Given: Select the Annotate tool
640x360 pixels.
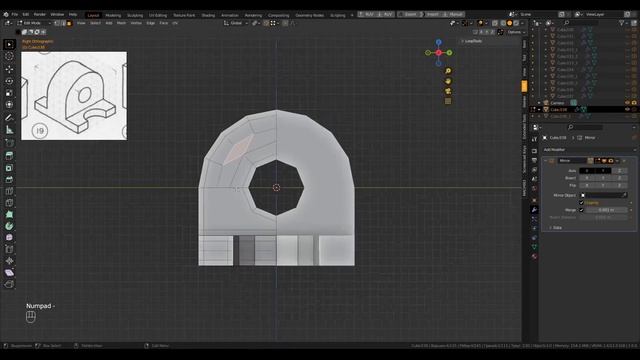Looking at the screenshot, I should pyautogui.click(x=9, y=118).
